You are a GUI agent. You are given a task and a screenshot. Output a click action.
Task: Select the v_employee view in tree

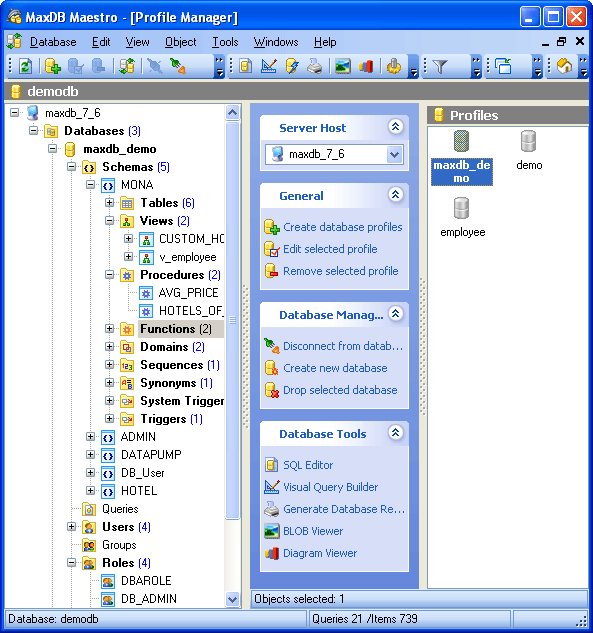(x=187, y=257)
